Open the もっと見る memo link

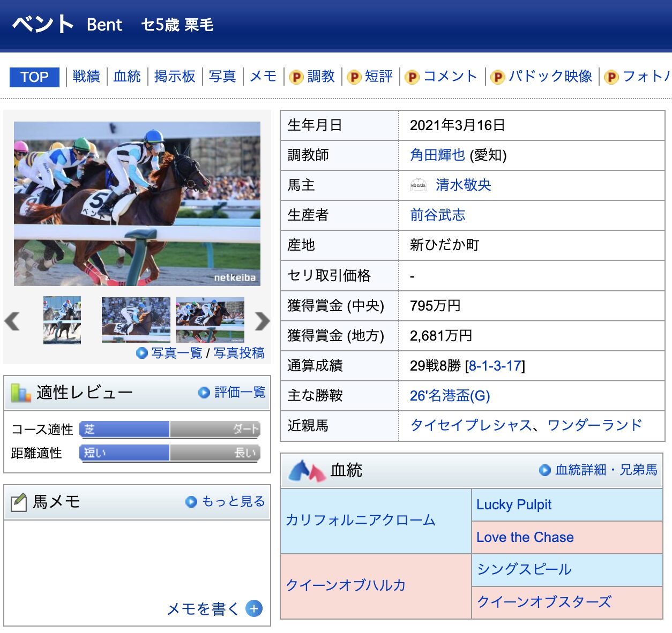tap(234, 502)
